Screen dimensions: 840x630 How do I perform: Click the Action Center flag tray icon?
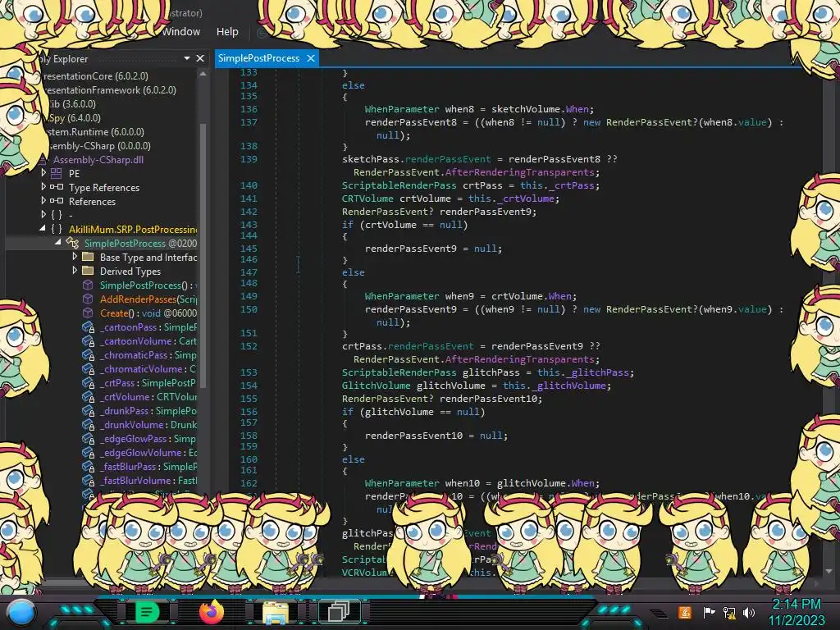(709, 612)
